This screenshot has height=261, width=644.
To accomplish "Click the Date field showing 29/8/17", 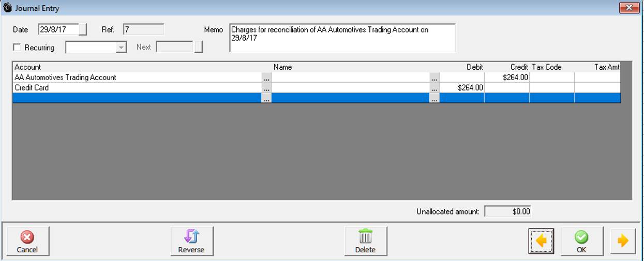I will tap(58, 29).
